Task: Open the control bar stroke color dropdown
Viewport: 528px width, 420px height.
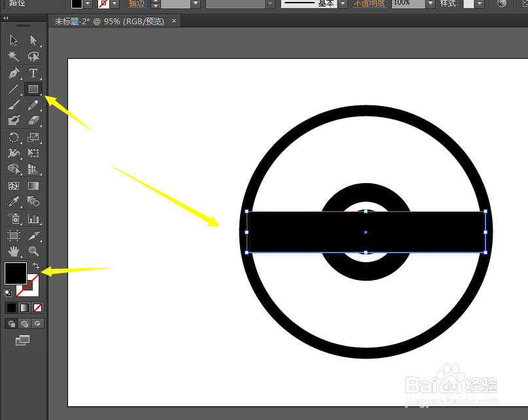Action: click(115, 3)
